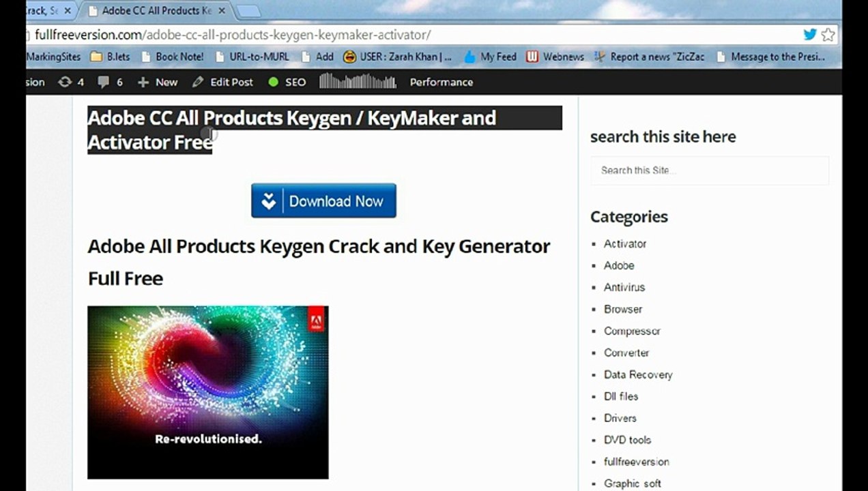Open the Antivirus category

point(624,287)
